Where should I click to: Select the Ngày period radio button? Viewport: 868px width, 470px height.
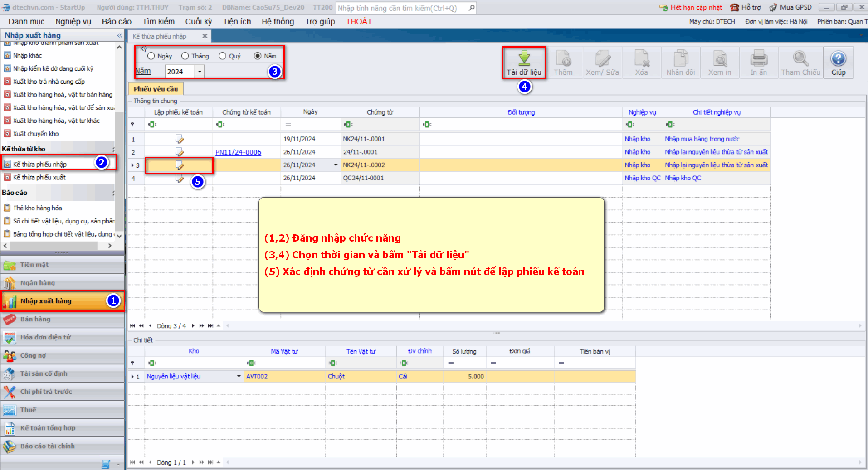pos(151,56)
